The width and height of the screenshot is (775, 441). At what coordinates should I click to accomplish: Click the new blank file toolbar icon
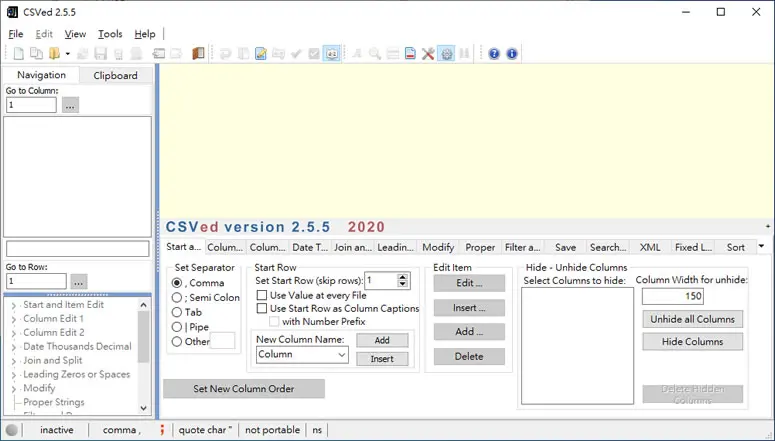(18, 53)
